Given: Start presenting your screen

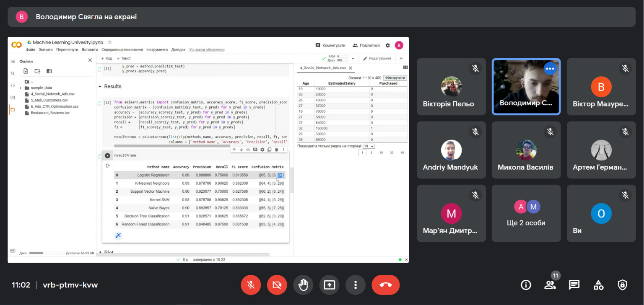Looking at the screenshot, I should pos(329,285).
